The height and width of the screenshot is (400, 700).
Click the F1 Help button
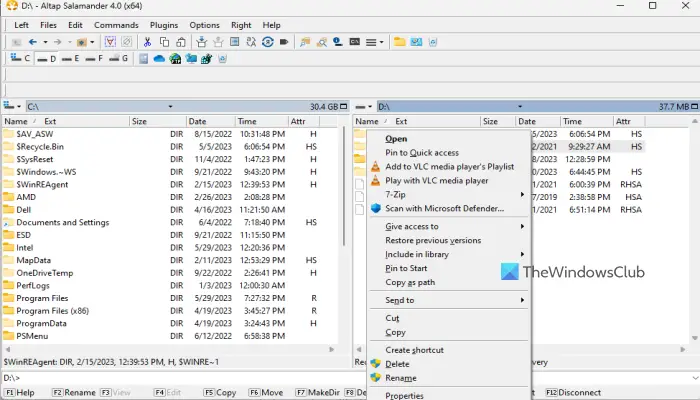[x=20, y=392]
